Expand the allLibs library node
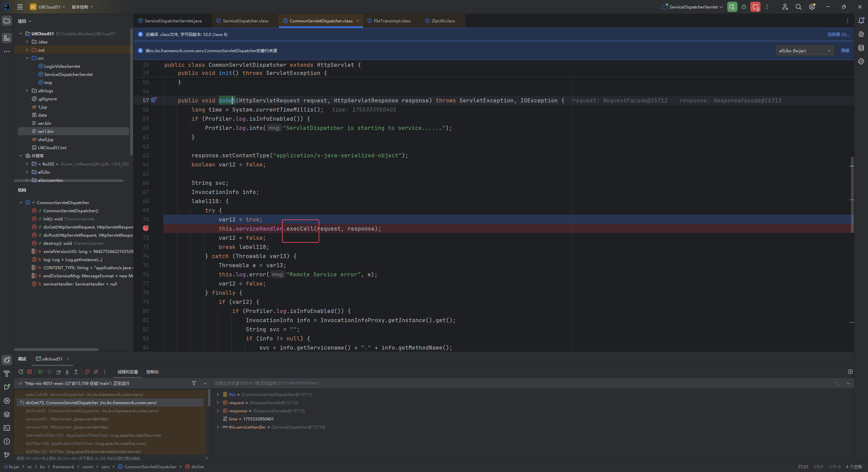The width and height of the screenshot is (868, 472). point(27,172)
